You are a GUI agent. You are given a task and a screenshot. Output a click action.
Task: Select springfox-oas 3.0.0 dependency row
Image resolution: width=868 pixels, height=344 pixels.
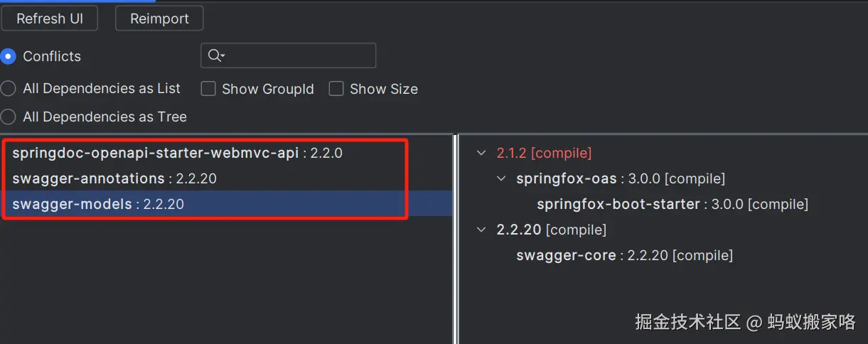pos(620,178)
